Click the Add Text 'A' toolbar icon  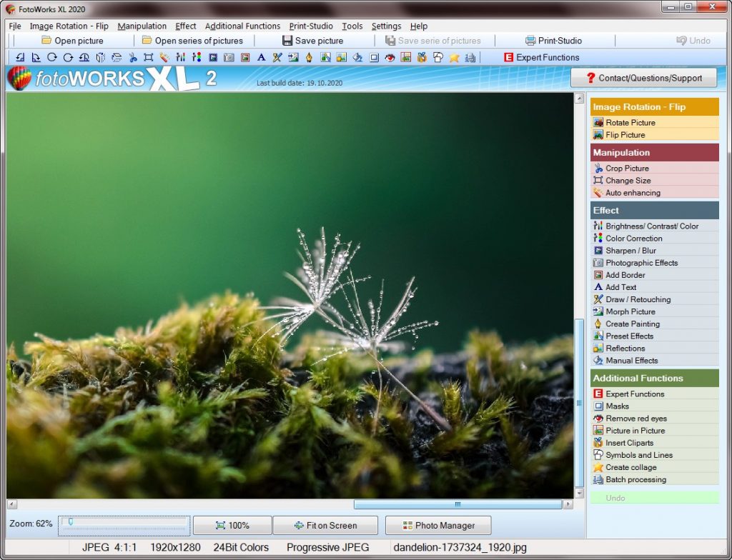pos(262,57)
